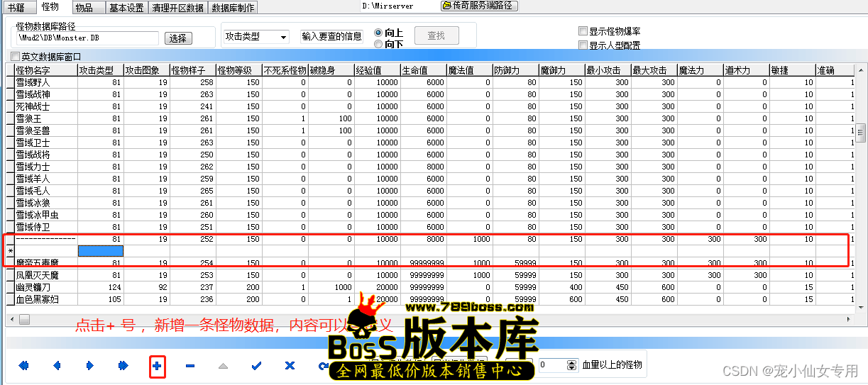Enable 显示怪物爆率 checkbox
The image size is (868, 385).
pyautogui.click(x=583, y=31)
